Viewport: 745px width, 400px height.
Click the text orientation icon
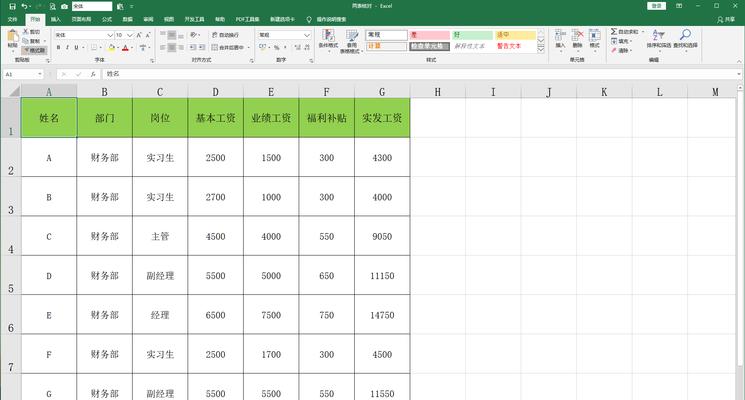193,35
